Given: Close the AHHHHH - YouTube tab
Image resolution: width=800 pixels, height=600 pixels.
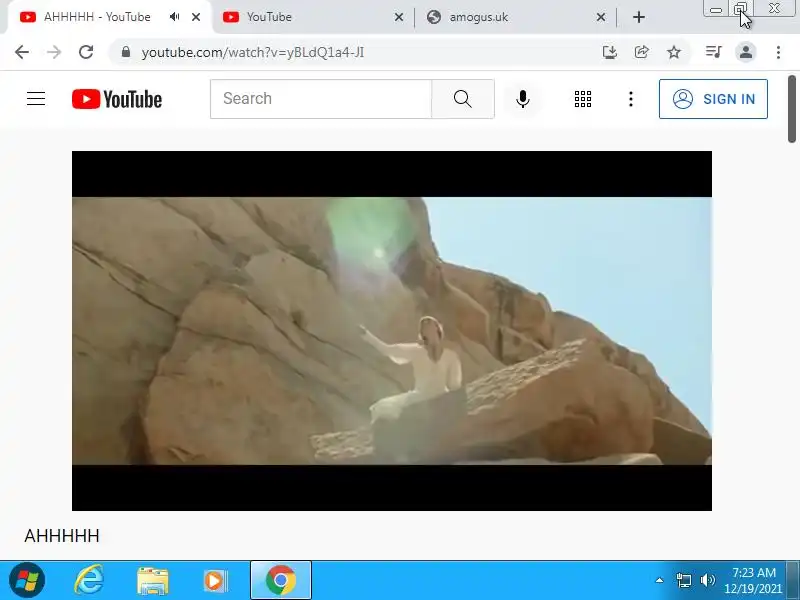Looking at the screenshot, I should tap(196, 17).
